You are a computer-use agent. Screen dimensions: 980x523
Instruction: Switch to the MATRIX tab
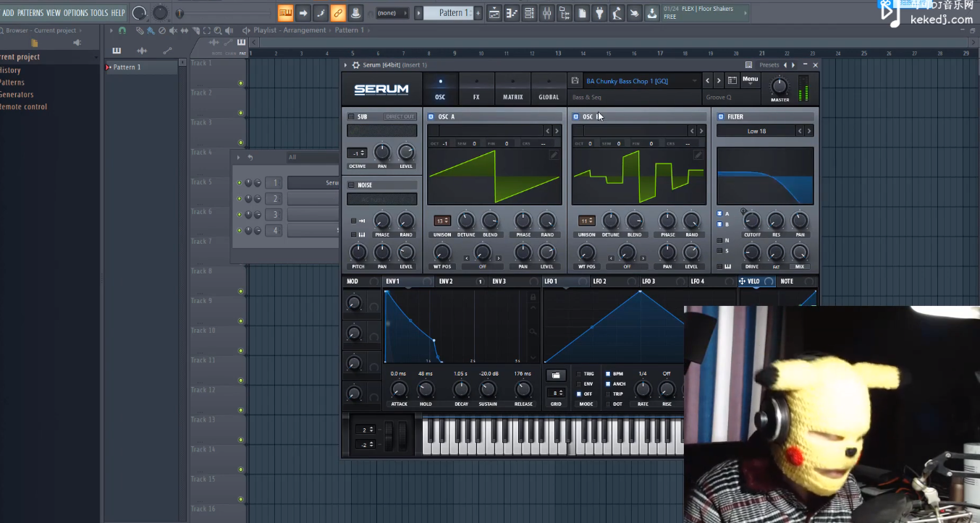512,89
